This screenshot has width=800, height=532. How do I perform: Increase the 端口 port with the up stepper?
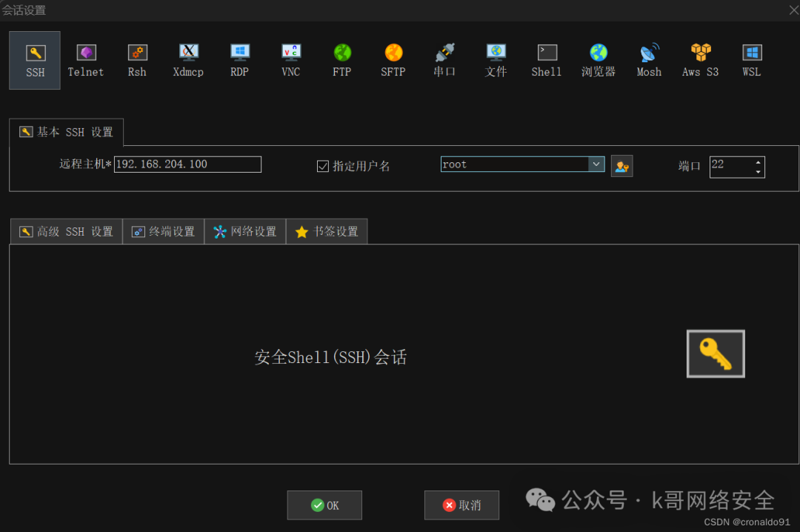pyautogui.click(x=759, y=162)
